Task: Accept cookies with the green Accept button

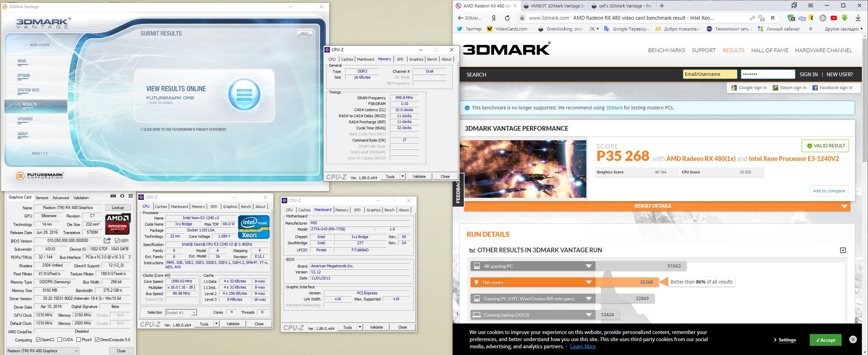Action: 825,340
